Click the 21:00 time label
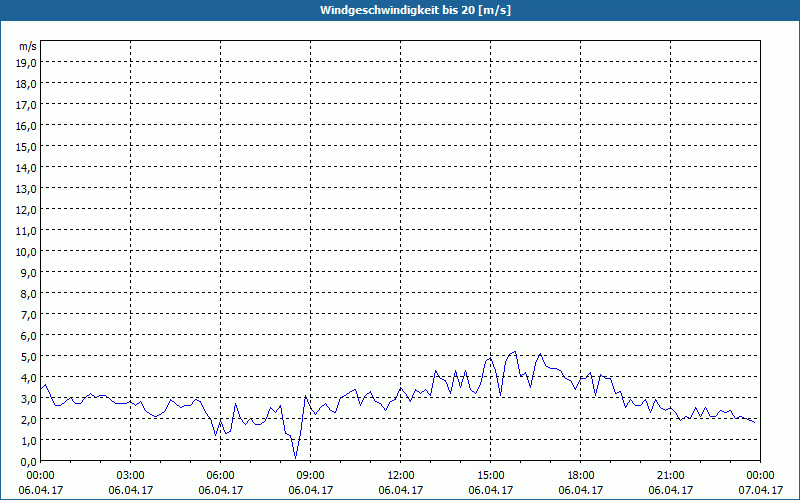Screen dimensions: 800x500 (671, 475)
